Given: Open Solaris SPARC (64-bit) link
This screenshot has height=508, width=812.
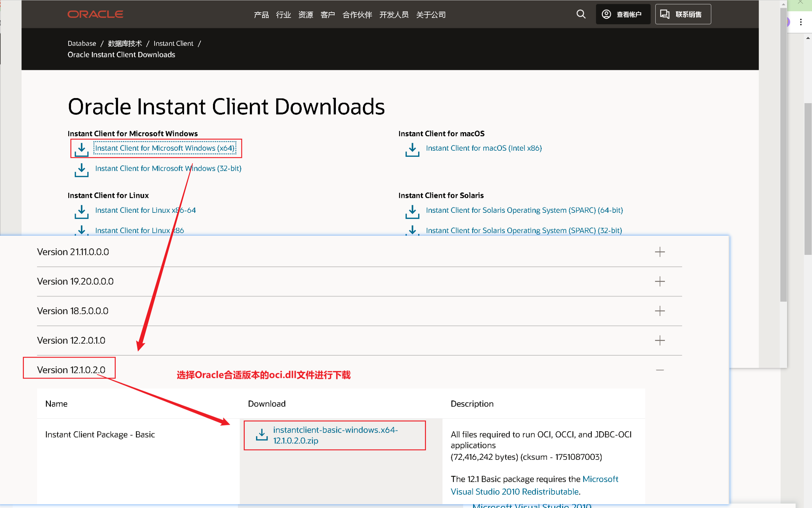Looking at the screenshot, I should [x=524, y=210].
